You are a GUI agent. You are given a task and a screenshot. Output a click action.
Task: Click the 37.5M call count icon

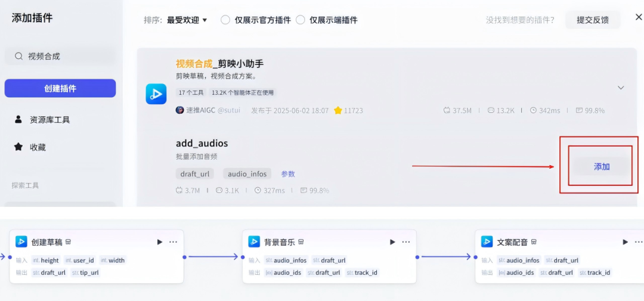click(x=447, y=110)
